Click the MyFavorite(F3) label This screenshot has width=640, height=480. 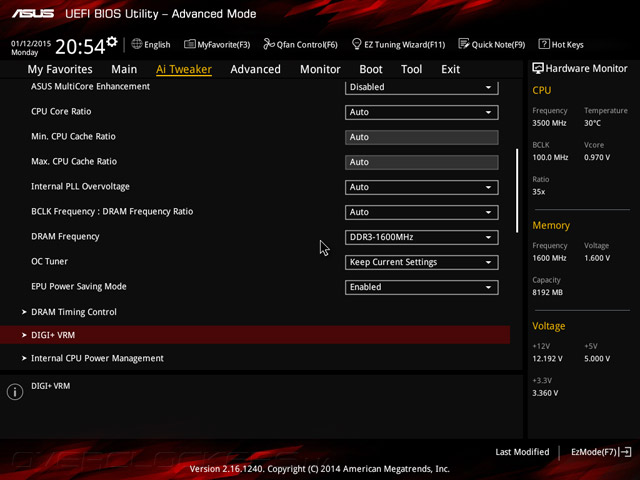(x=224, y=44)
